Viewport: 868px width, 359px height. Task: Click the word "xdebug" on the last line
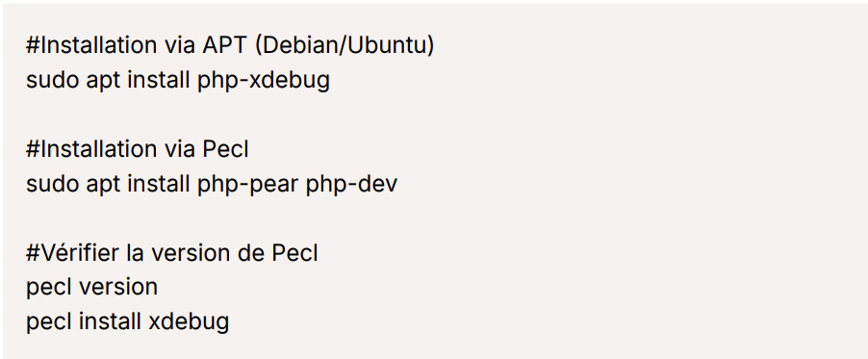(x=189, y=322)
